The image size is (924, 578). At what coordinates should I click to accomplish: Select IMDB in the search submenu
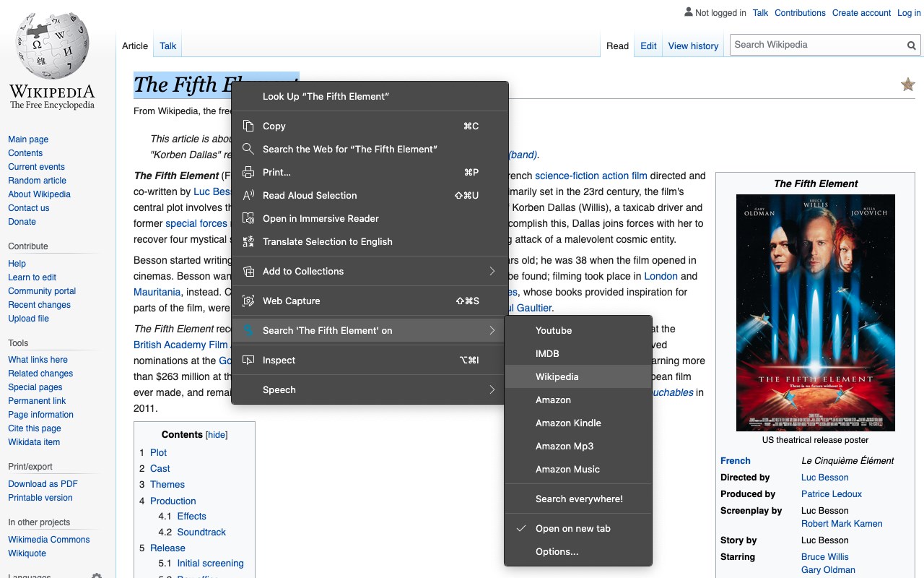click(x=578, y=353)
